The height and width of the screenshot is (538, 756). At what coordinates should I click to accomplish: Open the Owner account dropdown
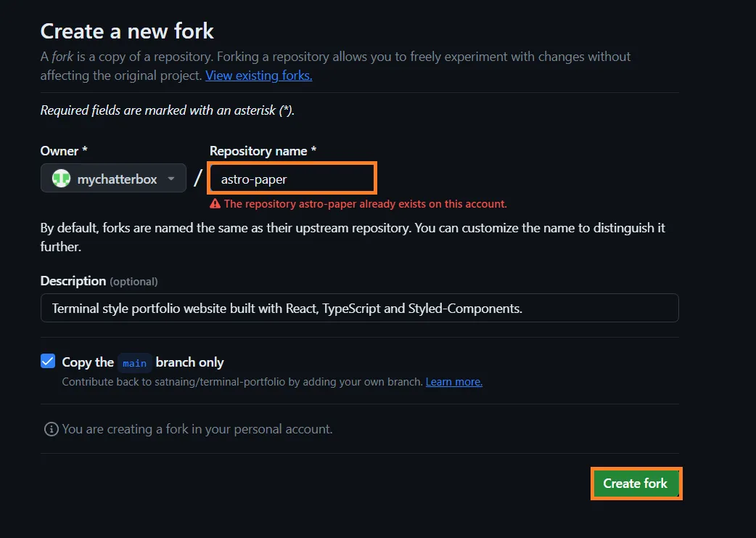(112, 178)
